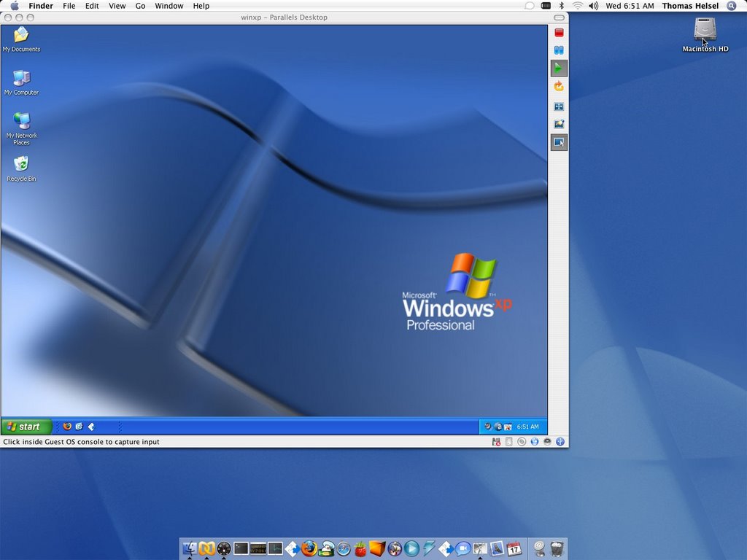The image size is (747, 560).
Task: Click the Finder icon in the Dock
Action: click(190, 548)
